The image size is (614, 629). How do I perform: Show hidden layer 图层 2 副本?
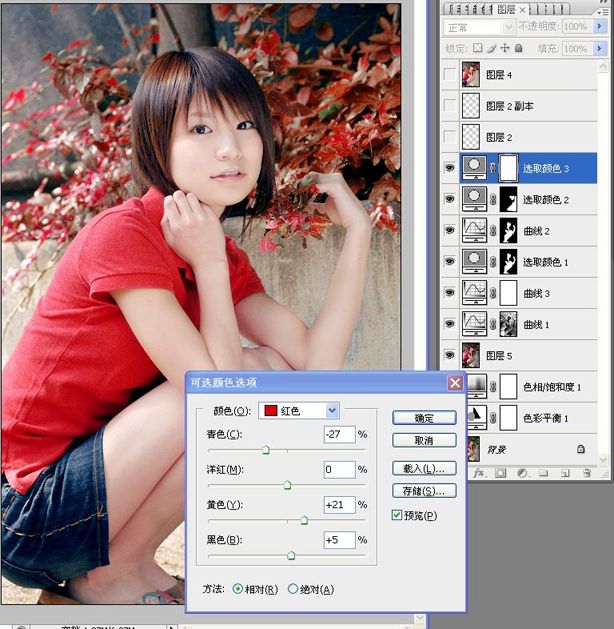point(450,106)
